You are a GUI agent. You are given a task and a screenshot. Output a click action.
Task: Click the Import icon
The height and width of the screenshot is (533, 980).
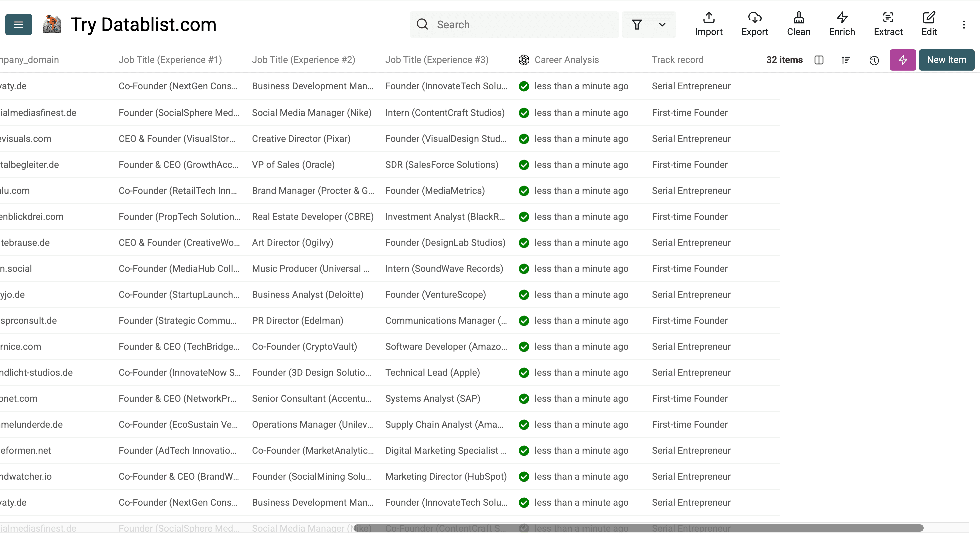[x=708, y=24]
